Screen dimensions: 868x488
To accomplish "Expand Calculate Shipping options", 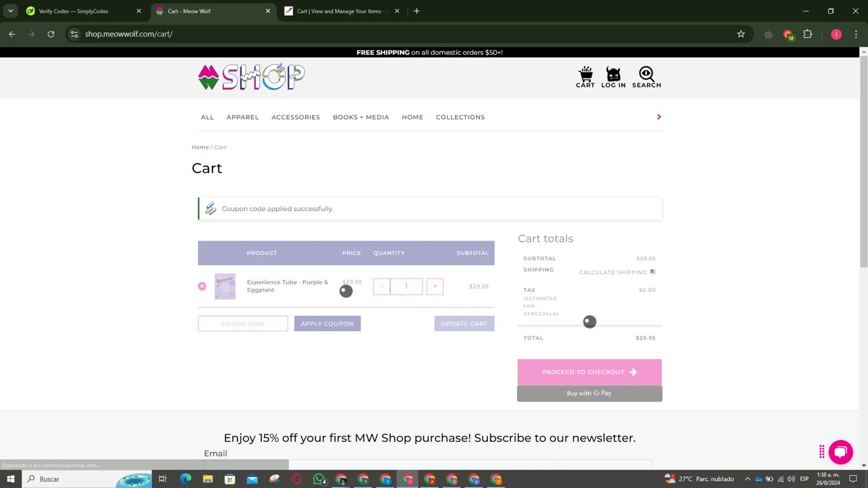I will (x=617, y=272).
